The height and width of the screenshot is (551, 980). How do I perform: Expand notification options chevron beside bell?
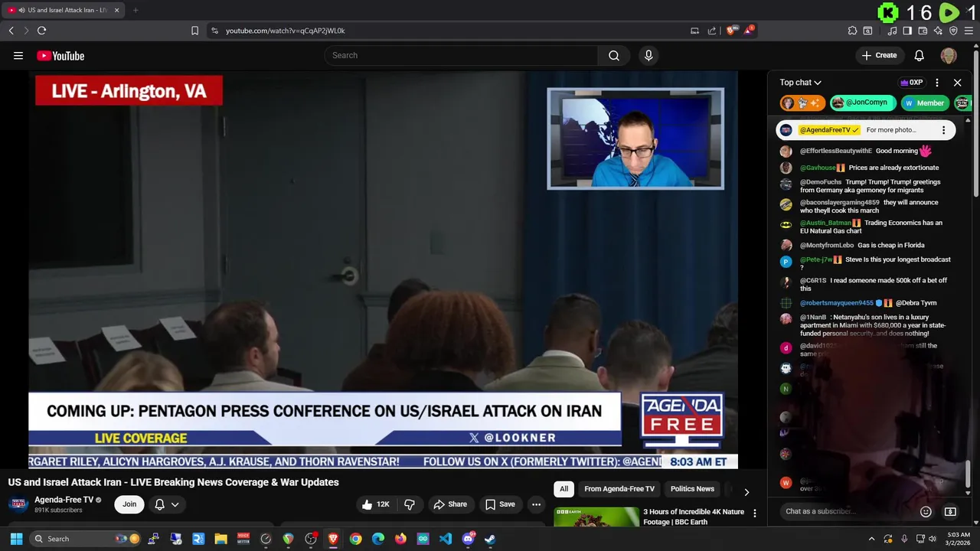pyautogui.click(x=175, y=504)
